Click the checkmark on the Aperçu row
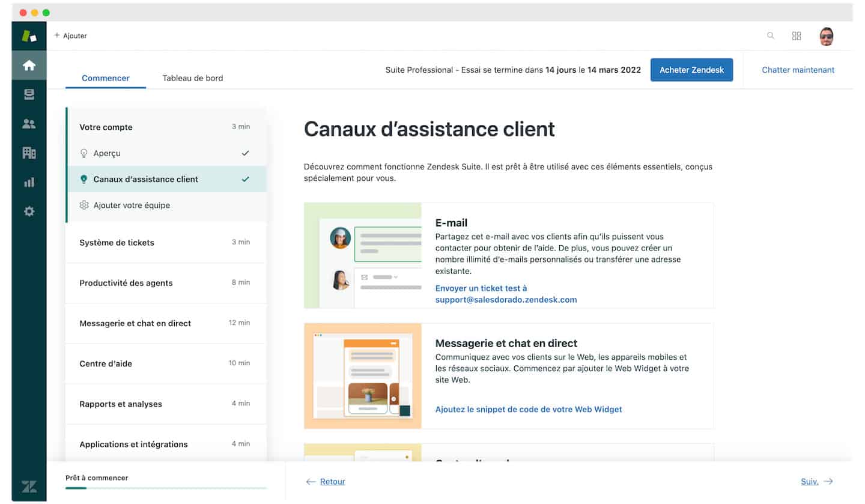The width and height of the screenshot is (865, 504). (245, 153)
